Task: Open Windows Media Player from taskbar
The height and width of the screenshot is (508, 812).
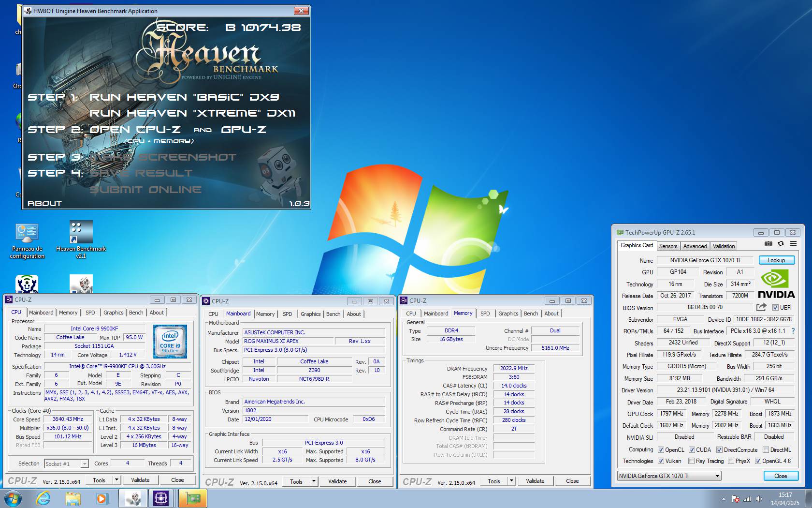Action: [101, 498]
